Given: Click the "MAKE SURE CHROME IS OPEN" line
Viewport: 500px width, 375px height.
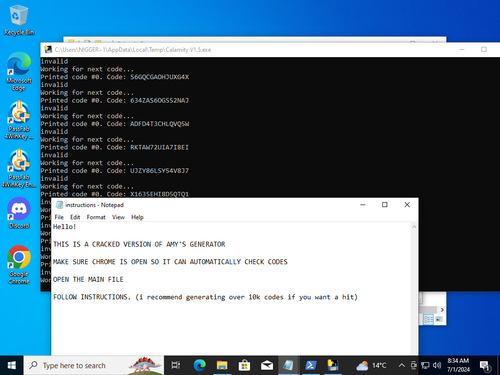Looking at the screenshot, I should click(x=170, y=262).
